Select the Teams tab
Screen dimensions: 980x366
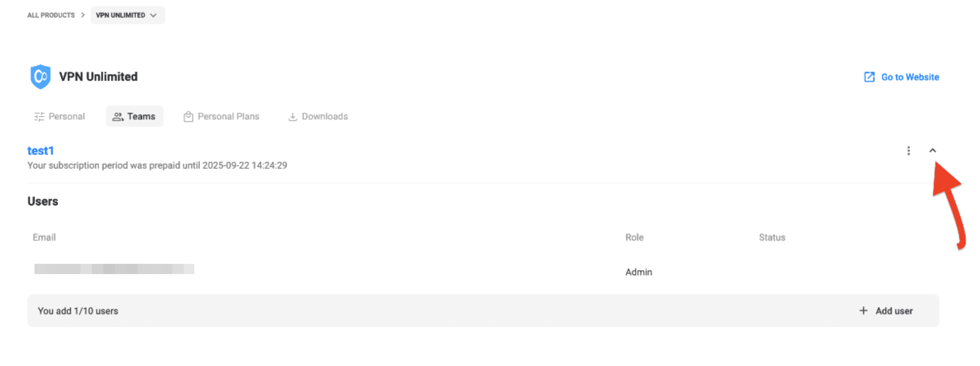(141, 117)
